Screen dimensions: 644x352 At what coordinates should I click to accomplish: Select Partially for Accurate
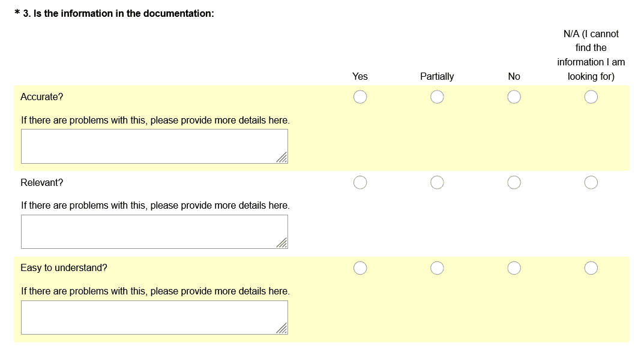pyautogui.click(x=437, y=97)
